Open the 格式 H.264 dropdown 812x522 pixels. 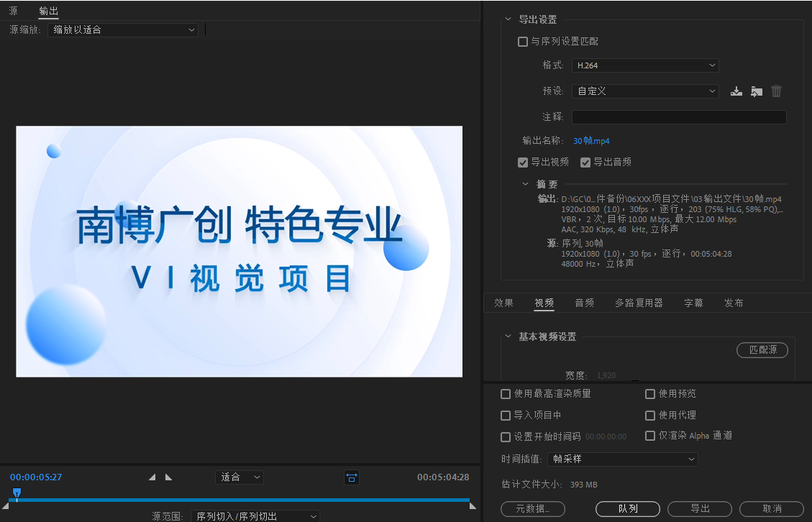(x=645, y=65)
